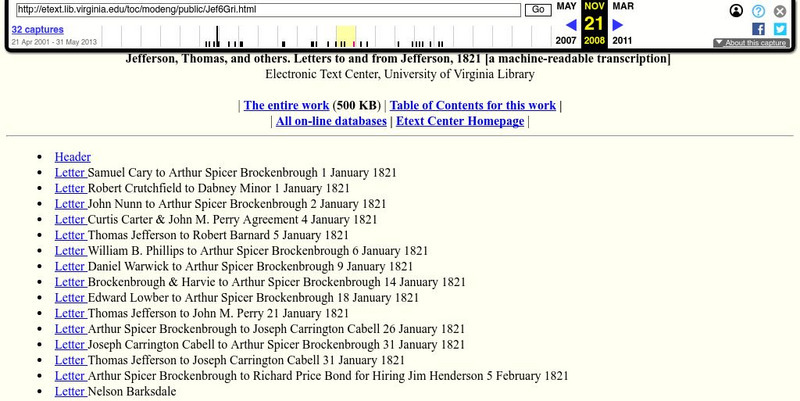Open Letter link for Edward Lowber 18 January
The image size is (800, 401).
tap(71, 297)
